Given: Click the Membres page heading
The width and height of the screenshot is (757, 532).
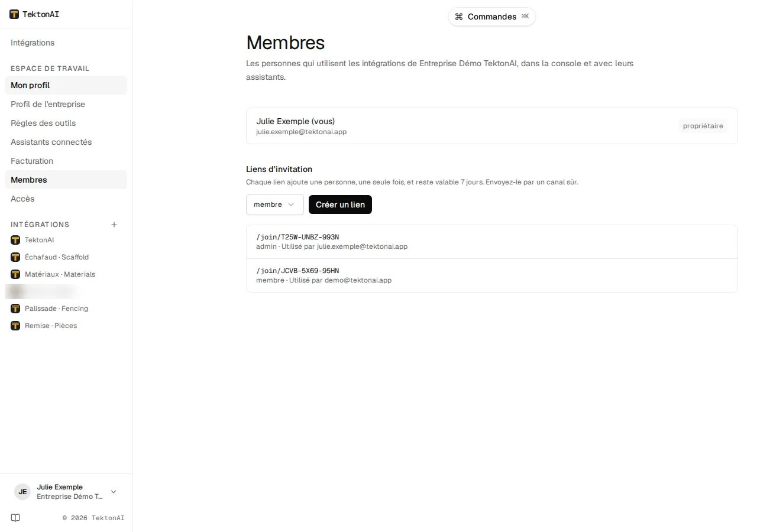Looking at the screenshot, I should 286,43.
